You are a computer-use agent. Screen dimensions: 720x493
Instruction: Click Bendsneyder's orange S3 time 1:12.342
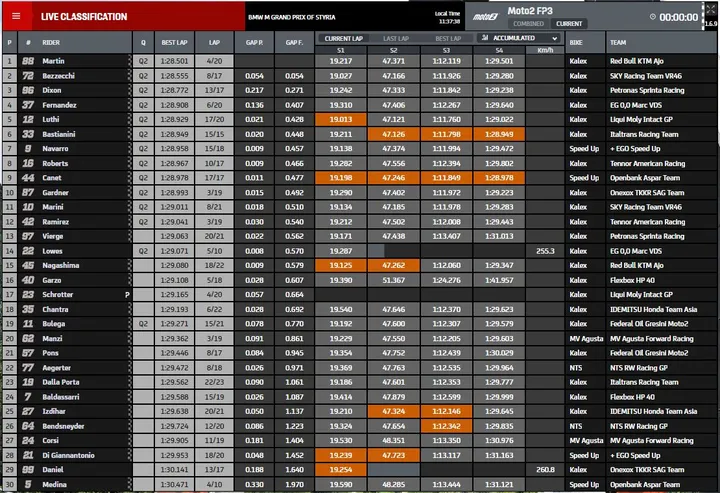coord(446,426)
